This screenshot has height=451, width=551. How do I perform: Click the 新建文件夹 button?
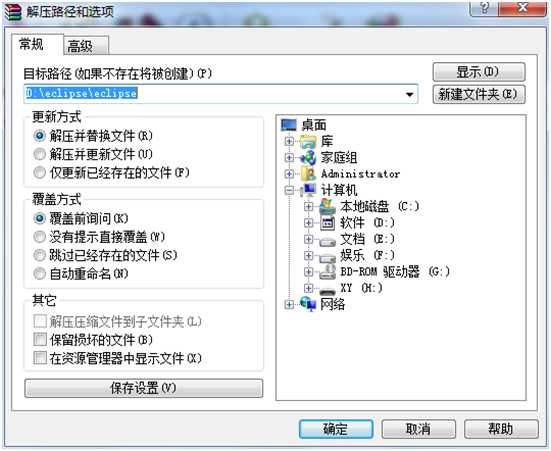point(479,94)
